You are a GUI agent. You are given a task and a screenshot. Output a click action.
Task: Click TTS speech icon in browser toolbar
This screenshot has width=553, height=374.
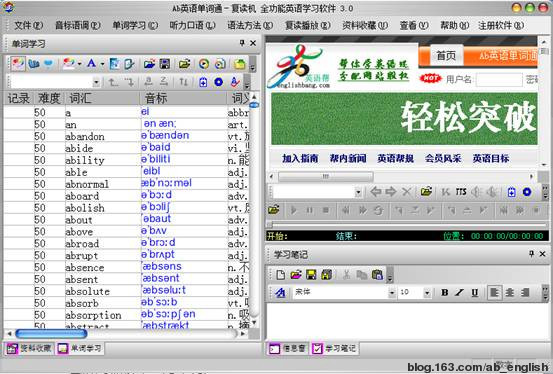click(461, 192)
